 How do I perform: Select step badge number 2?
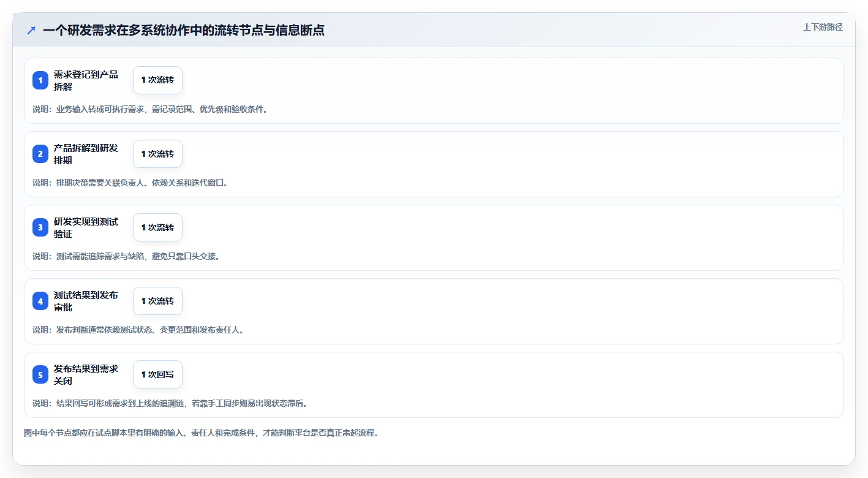(40, 154)
